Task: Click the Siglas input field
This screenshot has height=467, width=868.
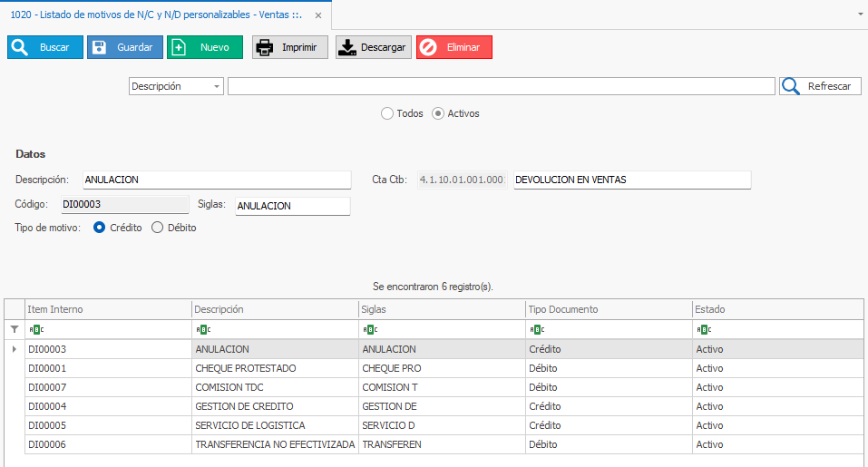Action: pyautogui.click(x=291, y=206)
